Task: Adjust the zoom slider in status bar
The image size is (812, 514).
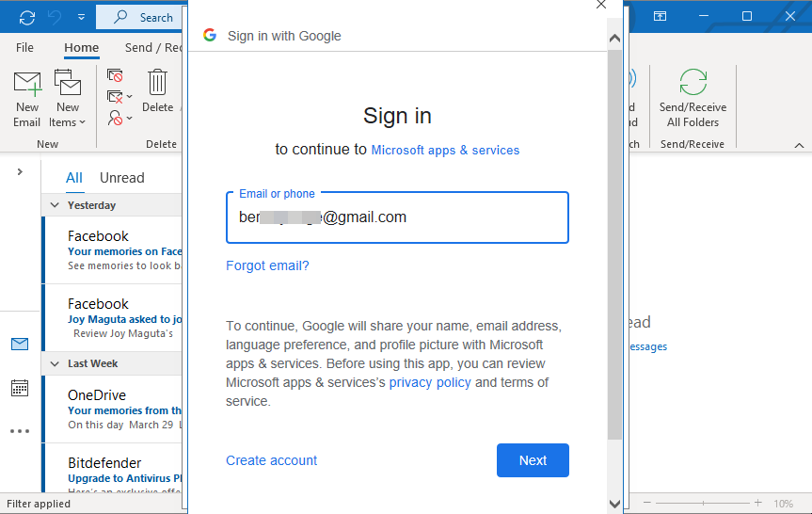Action: click(x=703, y=503)
